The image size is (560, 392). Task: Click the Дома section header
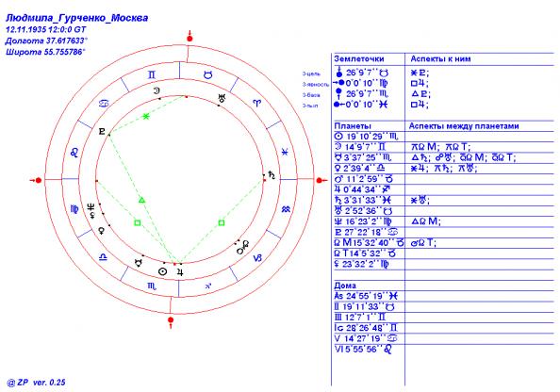click(345, 286)
